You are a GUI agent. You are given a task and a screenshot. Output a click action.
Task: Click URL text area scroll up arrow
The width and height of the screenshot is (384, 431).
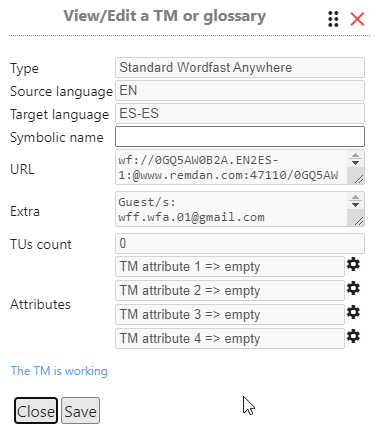tap(355, 155)
